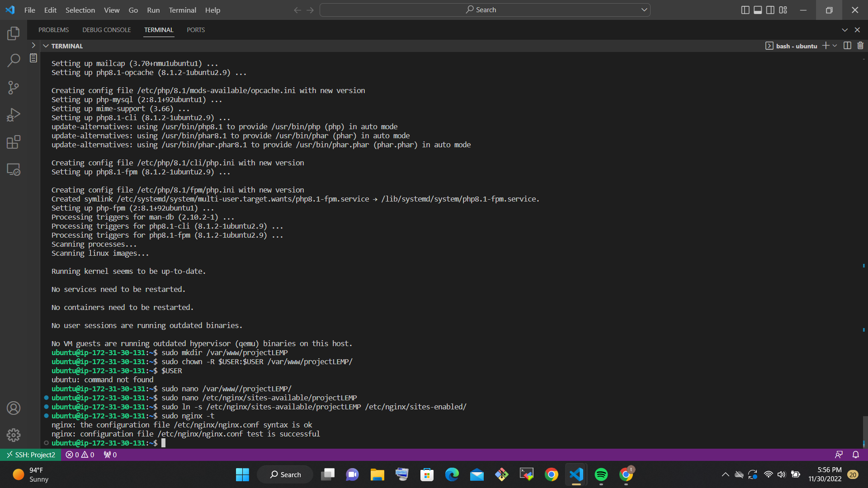Switch to the PORTS tab
868x488 pixels.
click(196, 30)
